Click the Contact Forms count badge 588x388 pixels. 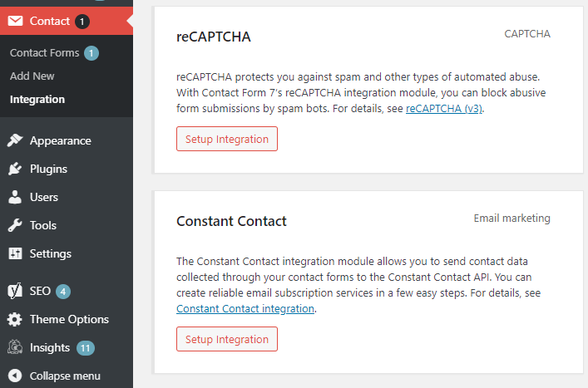click(x=91, y=53)
